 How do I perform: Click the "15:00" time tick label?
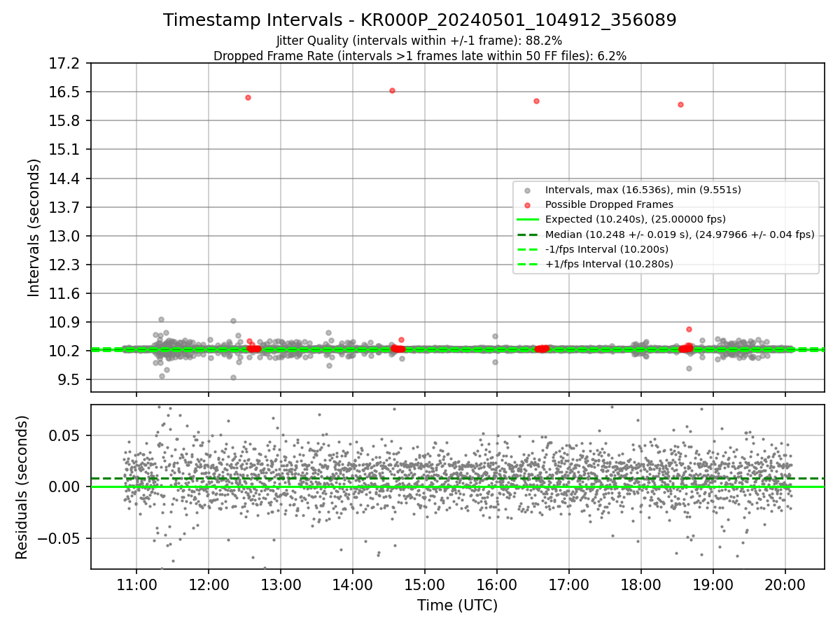[425, 584]
